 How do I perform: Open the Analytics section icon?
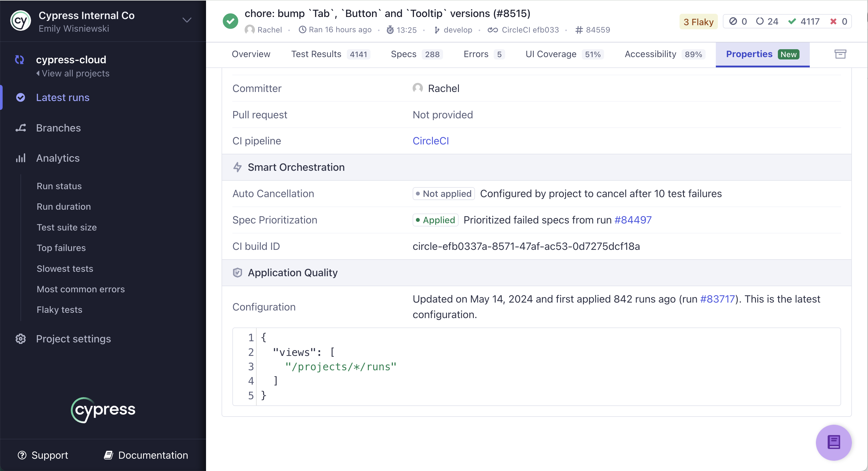[x=20, y=158]
